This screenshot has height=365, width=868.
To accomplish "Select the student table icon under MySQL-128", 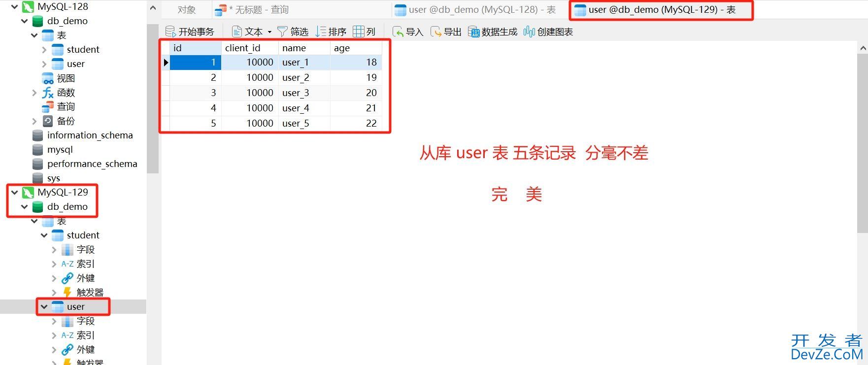I will click(58, 50).
